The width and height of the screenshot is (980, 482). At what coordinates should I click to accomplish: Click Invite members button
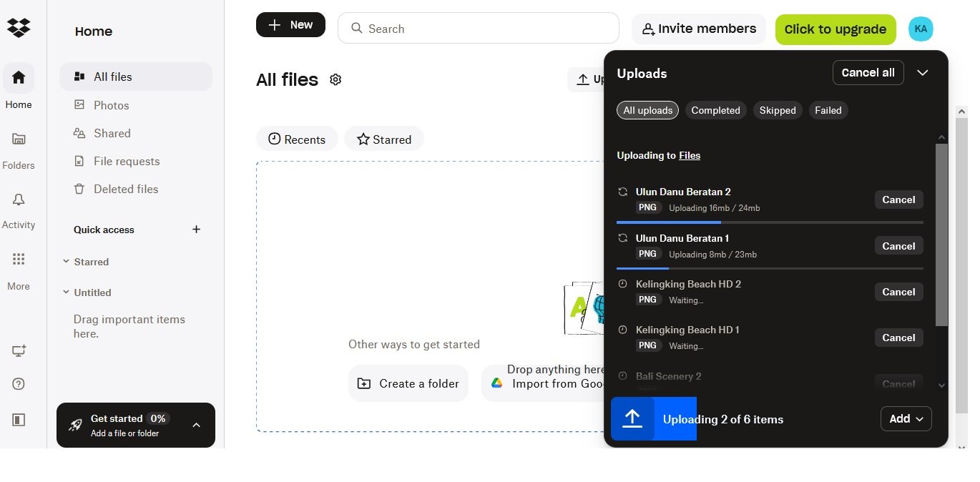click(x=699, y=29)
